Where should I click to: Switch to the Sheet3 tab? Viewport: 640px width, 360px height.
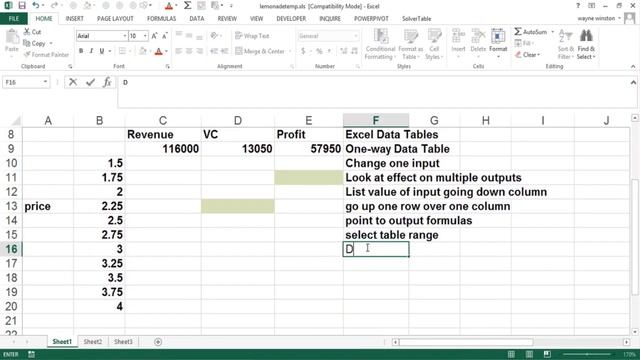click(123, 342)
